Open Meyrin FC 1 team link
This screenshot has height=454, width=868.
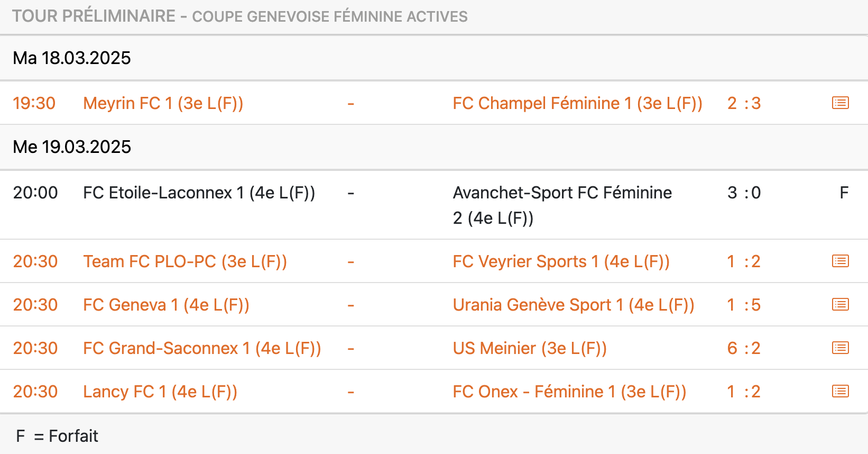(163, 103)
